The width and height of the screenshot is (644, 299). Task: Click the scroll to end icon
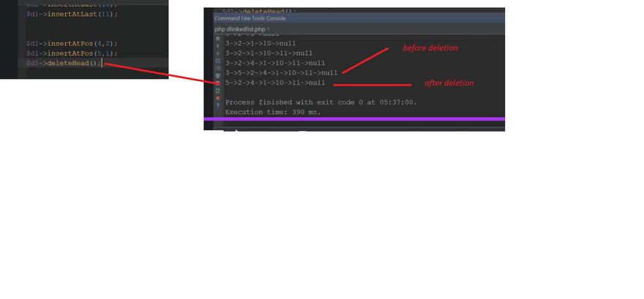tap(217, 68)
